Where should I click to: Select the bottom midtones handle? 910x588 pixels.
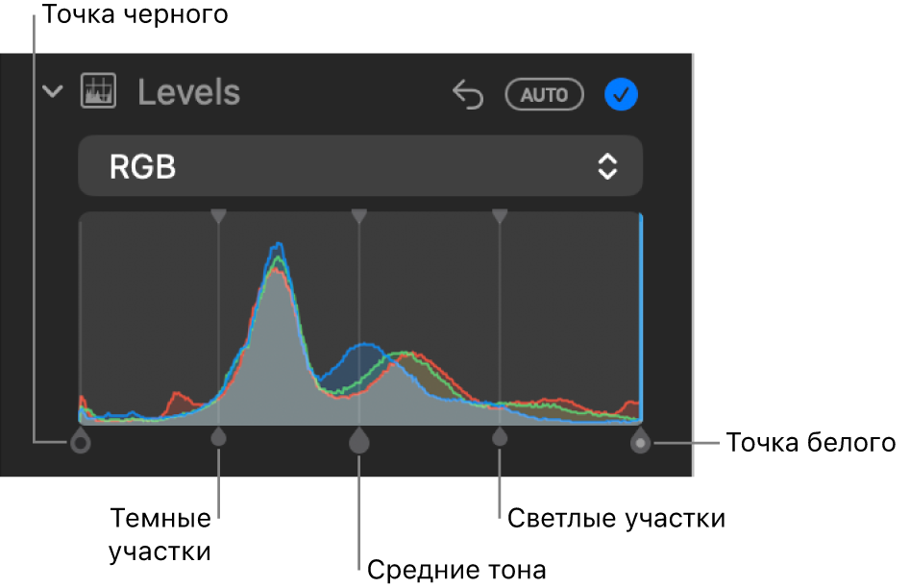pyautogui.click(x=359, y=440)
